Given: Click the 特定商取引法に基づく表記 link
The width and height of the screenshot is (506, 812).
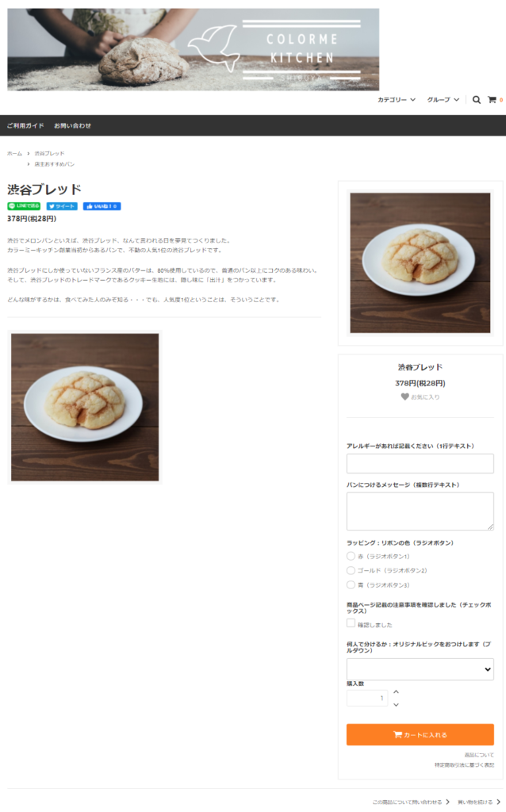Looking at the screenshot, I should coord(464,765).
